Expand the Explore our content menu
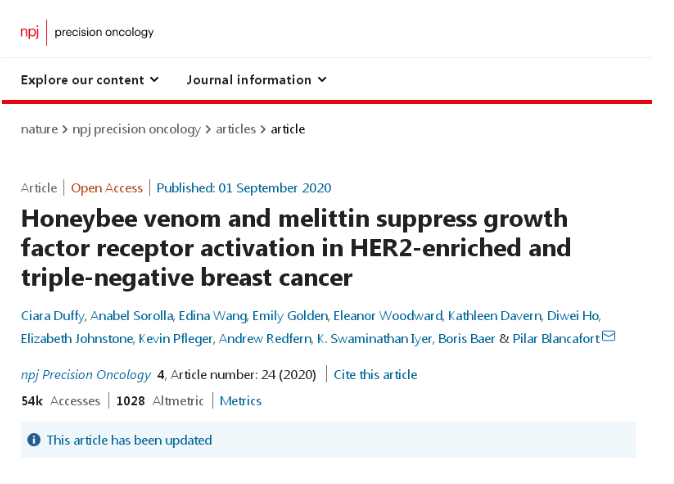Screen dimensions: 674x484 pyautogui.click(x=90, y=80)
